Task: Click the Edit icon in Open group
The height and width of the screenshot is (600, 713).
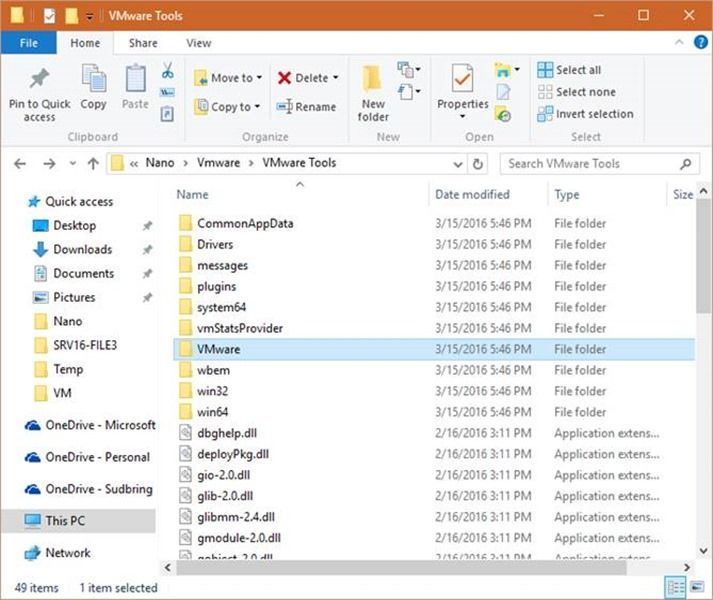Action: coord(503,92)
